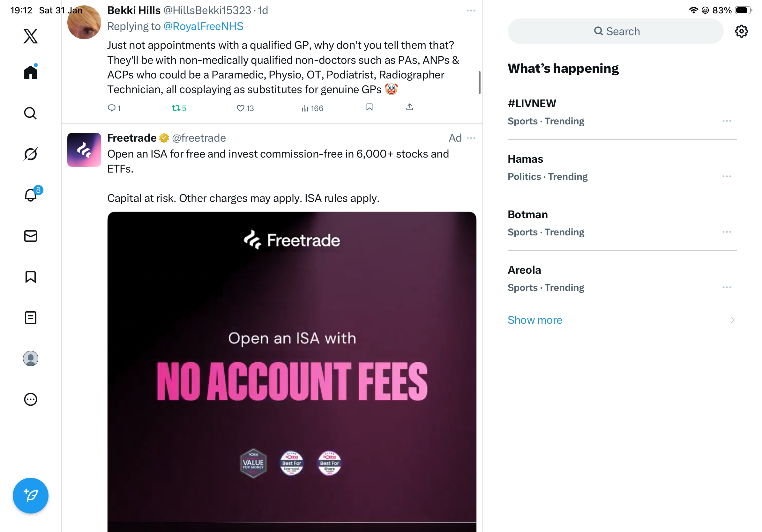Image resolution: width=762 pixels, height=532 pixels.
Task: Click the Show more link
Action: (535, 320)
